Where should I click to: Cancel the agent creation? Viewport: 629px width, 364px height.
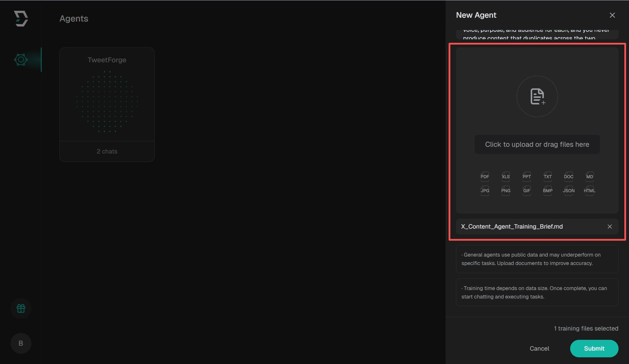pos(539,348)
